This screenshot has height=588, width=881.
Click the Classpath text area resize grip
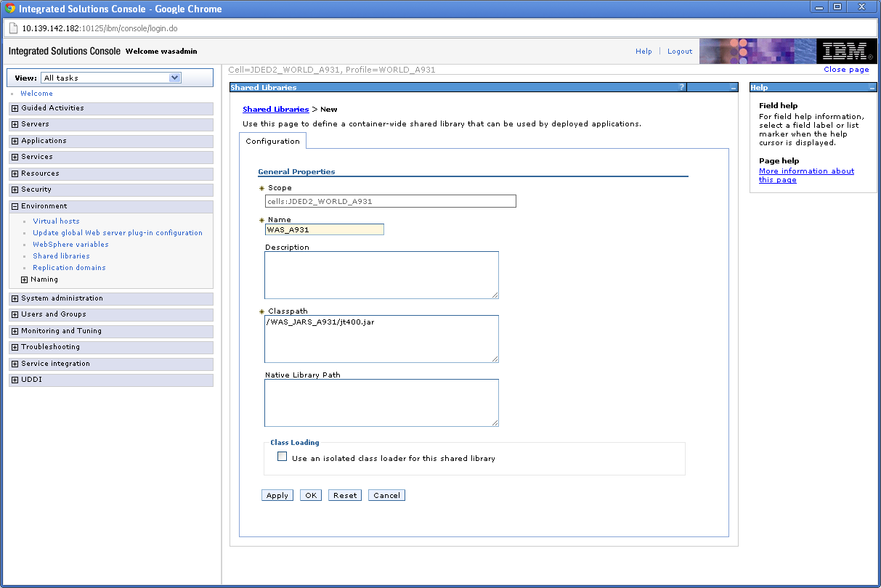click(495, 359)
